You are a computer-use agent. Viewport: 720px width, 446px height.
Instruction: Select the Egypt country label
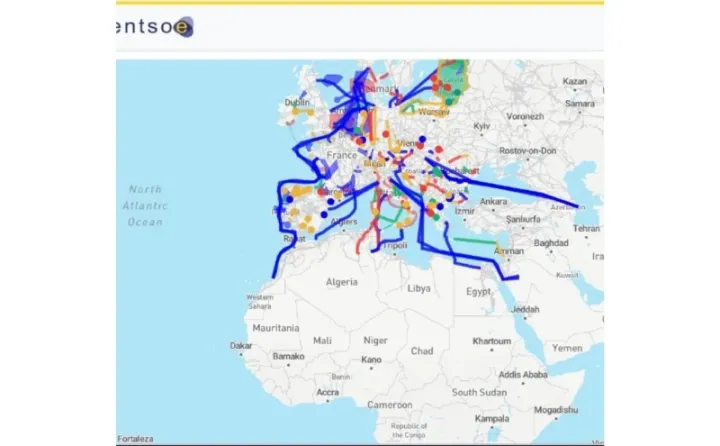click(x=479, y=292)
